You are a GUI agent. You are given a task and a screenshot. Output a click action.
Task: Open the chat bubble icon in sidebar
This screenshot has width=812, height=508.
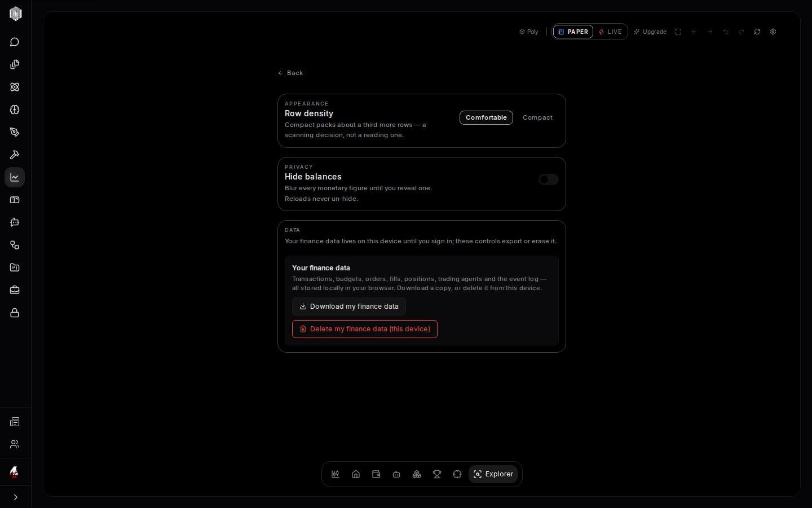coord(15,42)
